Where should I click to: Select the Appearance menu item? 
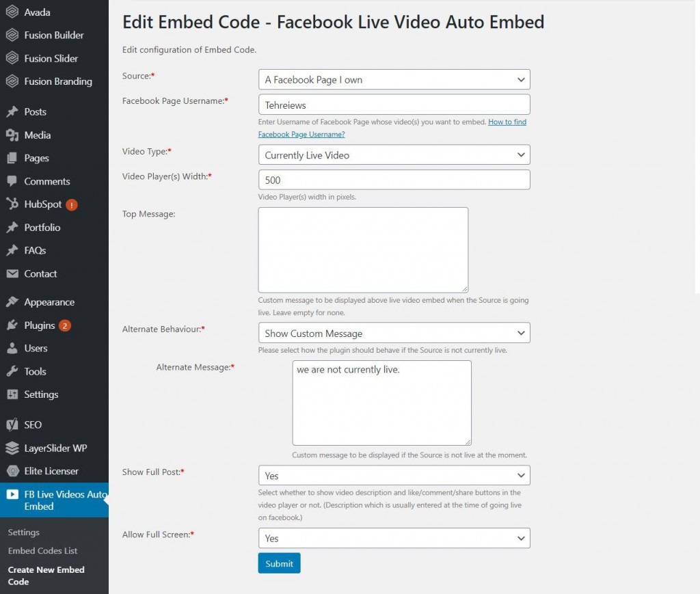tap(49, 302)
